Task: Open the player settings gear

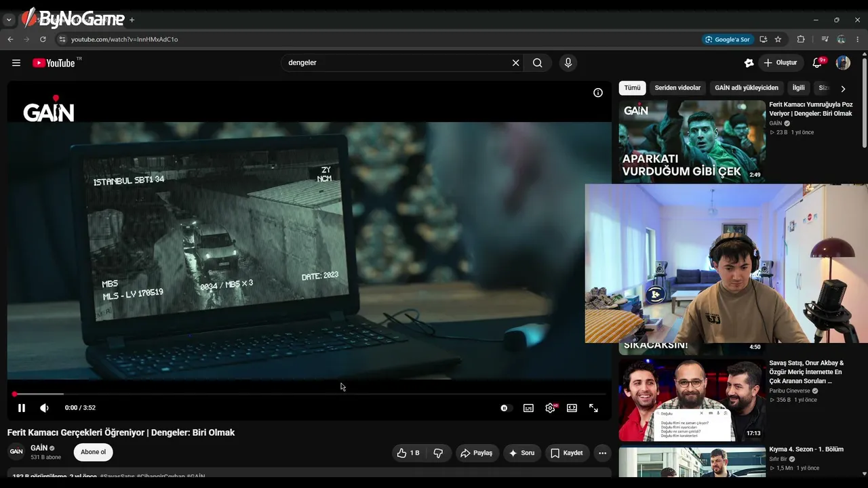Action: pyautogui.click(x=550, y=408)
